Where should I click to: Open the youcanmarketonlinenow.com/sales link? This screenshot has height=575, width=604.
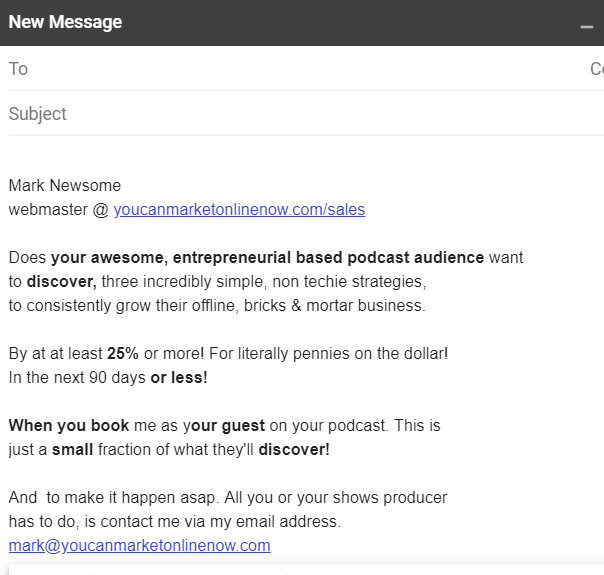point(239,210)
